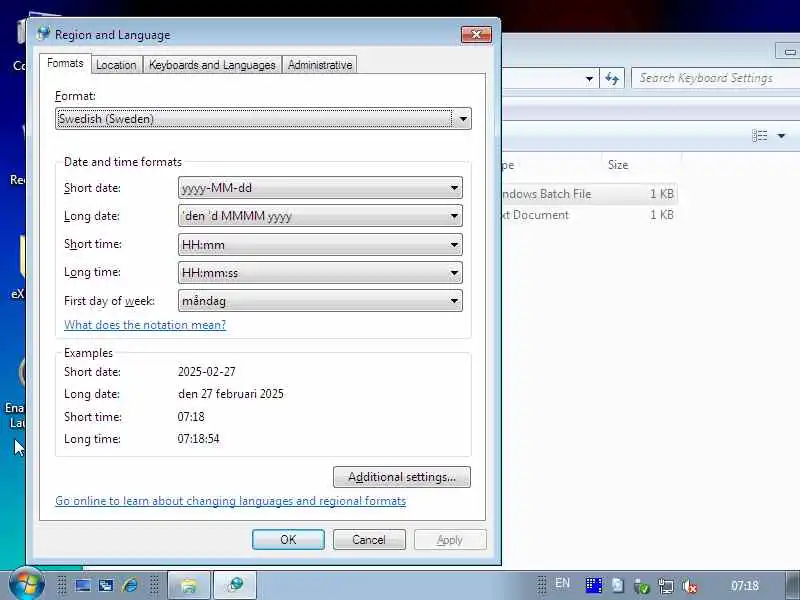The image size is (800, 600).
Task: Close the Region and Language dialog
Action: [477, 34]
